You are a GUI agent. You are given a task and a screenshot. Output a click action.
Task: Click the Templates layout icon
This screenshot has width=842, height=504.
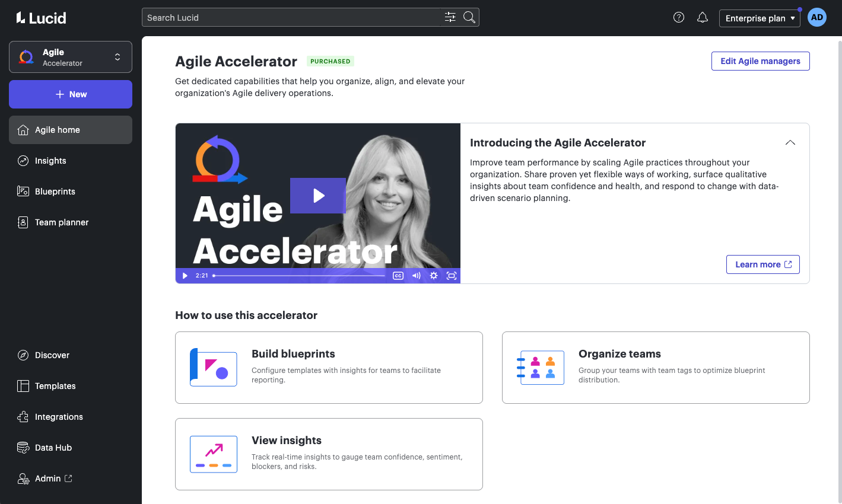23,386
